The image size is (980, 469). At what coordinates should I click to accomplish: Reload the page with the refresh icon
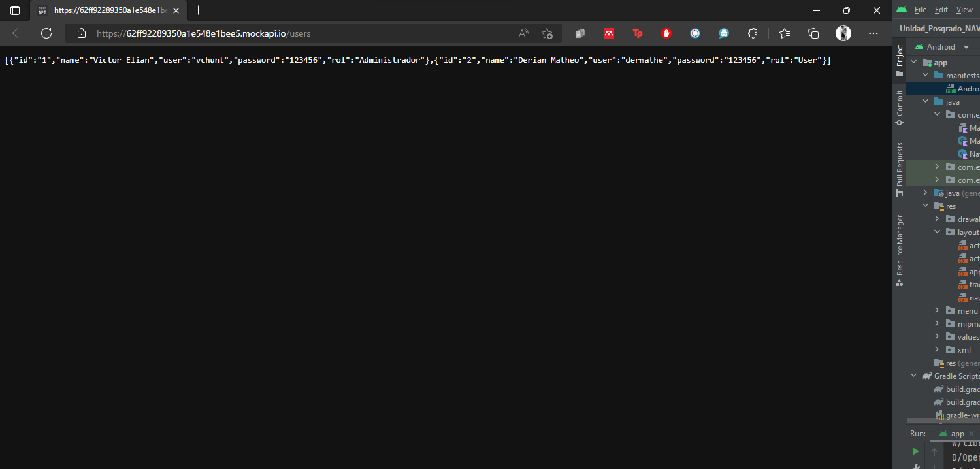coord(46,33)
